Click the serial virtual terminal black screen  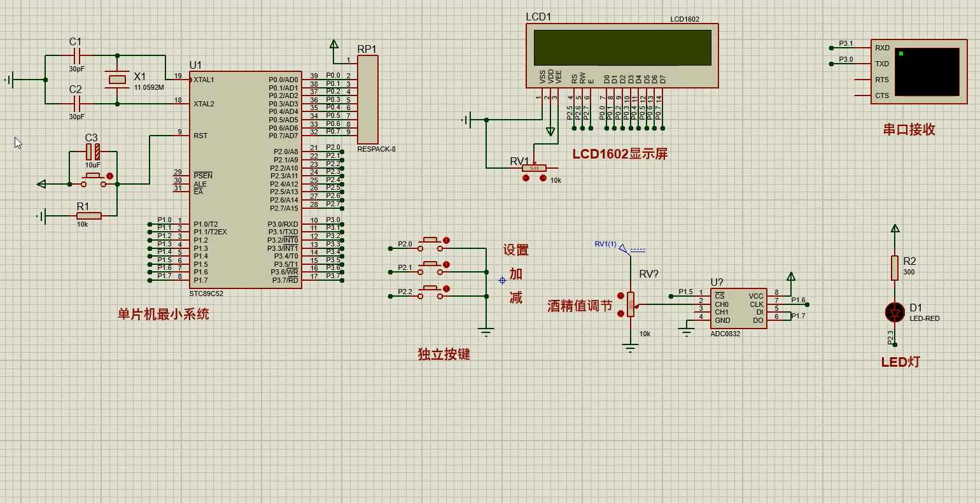pyautogui.click(x=927, y=71)
